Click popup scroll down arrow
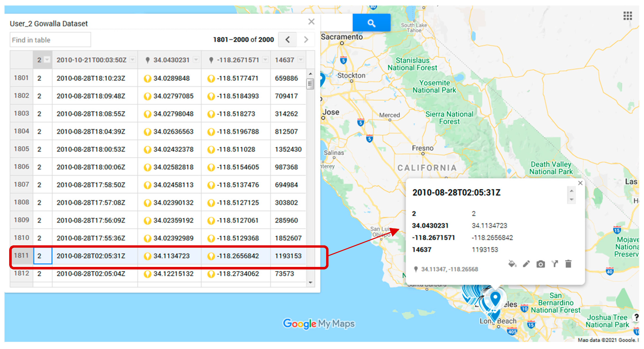644x349 pixels. pyautogui.click(x=571, y=200)
